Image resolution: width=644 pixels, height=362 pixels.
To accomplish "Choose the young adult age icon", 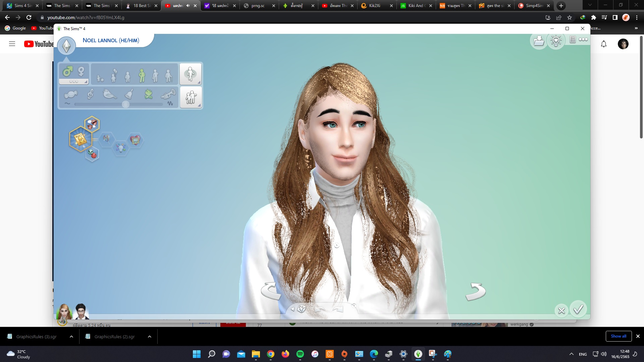I will click(x=142, y=76).
